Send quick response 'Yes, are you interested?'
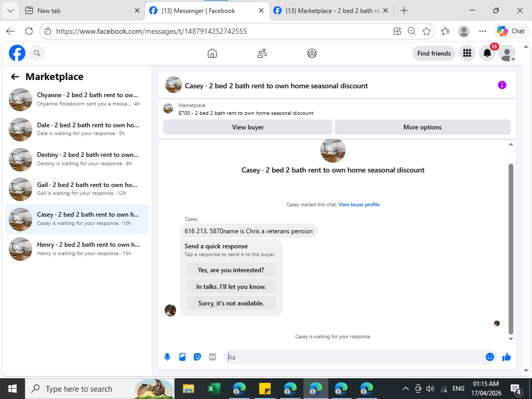The height and width of the screenshot is (399, 532). [x=231, y=270]
